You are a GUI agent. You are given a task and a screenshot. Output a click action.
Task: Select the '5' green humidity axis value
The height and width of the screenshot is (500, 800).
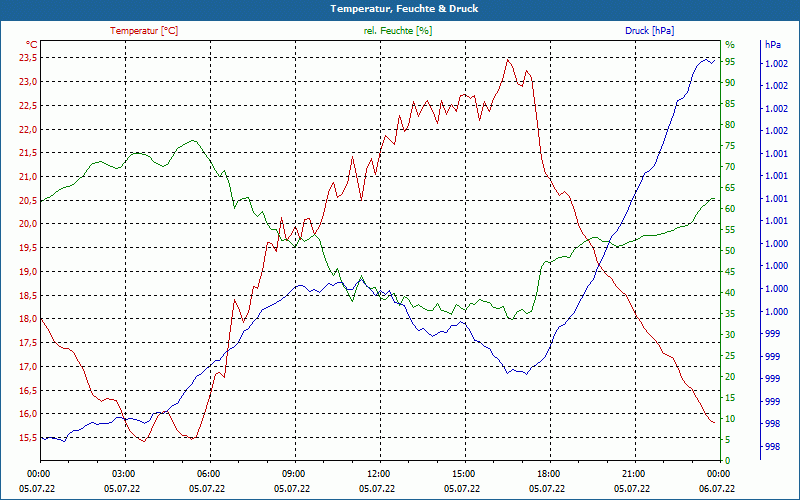727,439
